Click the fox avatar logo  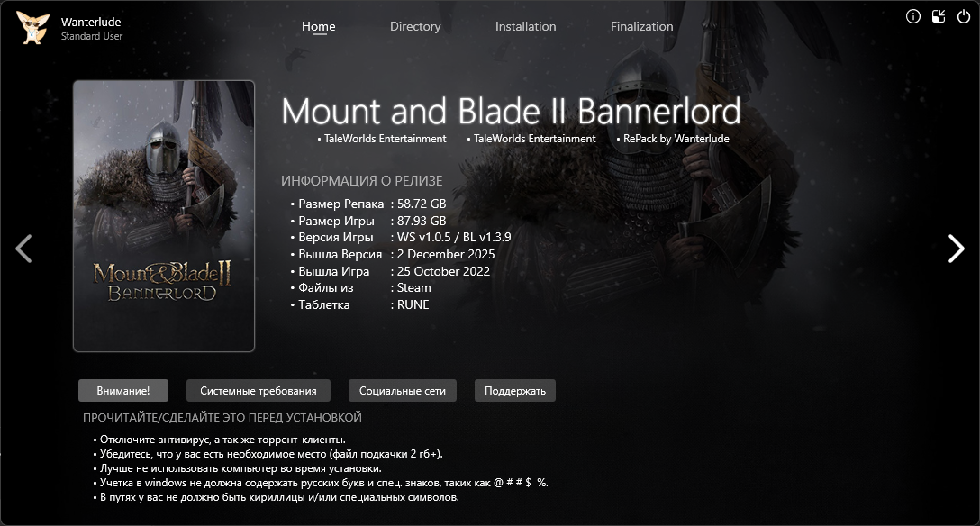(33, 28)
